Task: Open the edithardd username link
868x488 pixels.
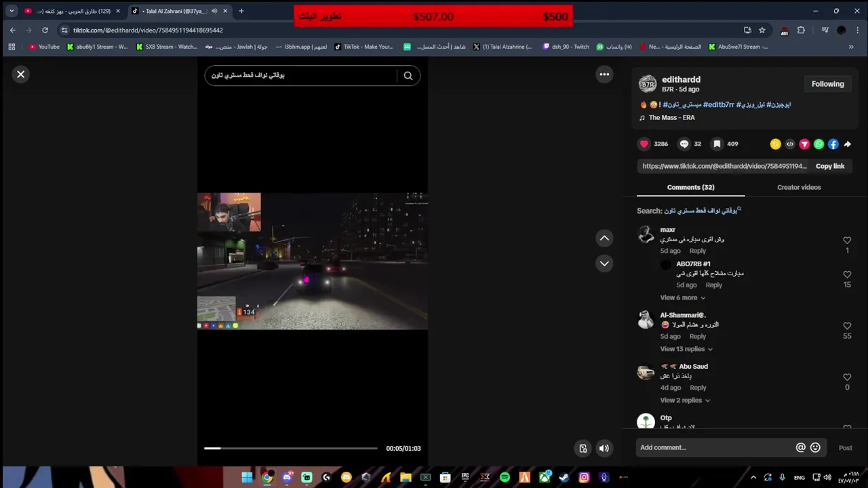Action: (x=681, y=79)
